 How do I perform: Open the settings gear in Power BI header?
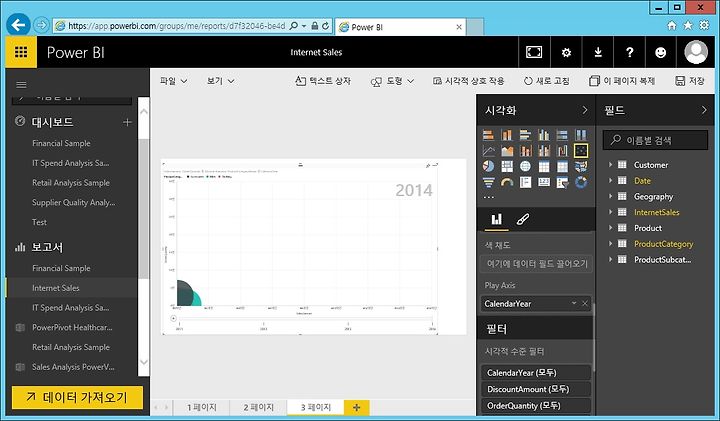[x=566, y=52]
